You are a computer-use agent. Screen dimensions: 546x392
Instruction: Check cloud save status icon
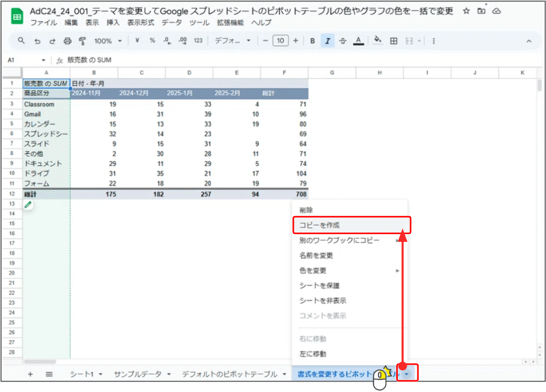[497, 11]
